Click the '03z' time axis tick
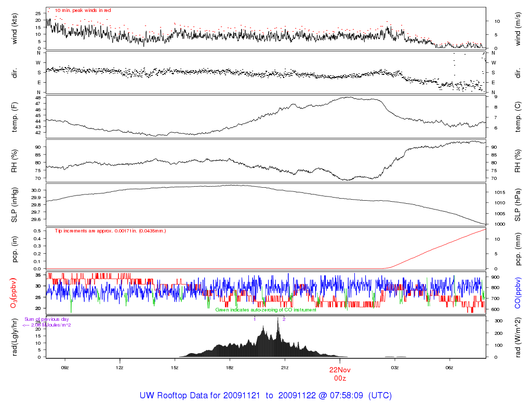 tap(395, 368)
